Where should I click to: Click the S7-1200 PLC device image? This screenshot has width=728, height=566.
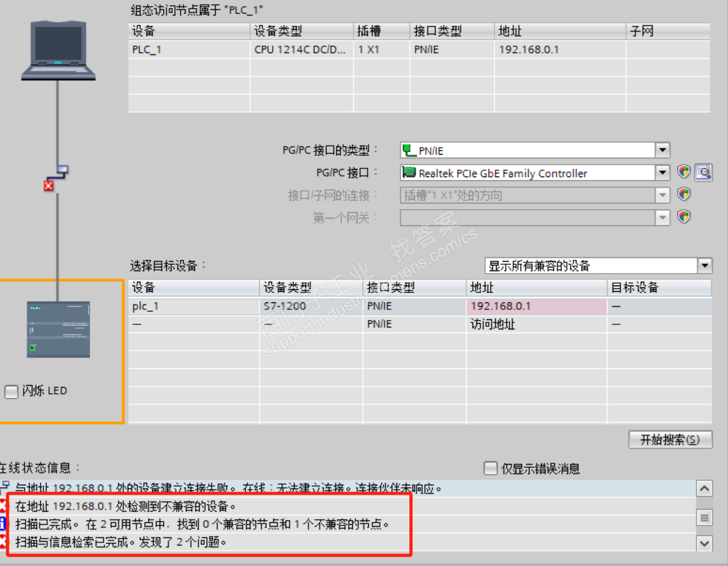pos(58,329)
